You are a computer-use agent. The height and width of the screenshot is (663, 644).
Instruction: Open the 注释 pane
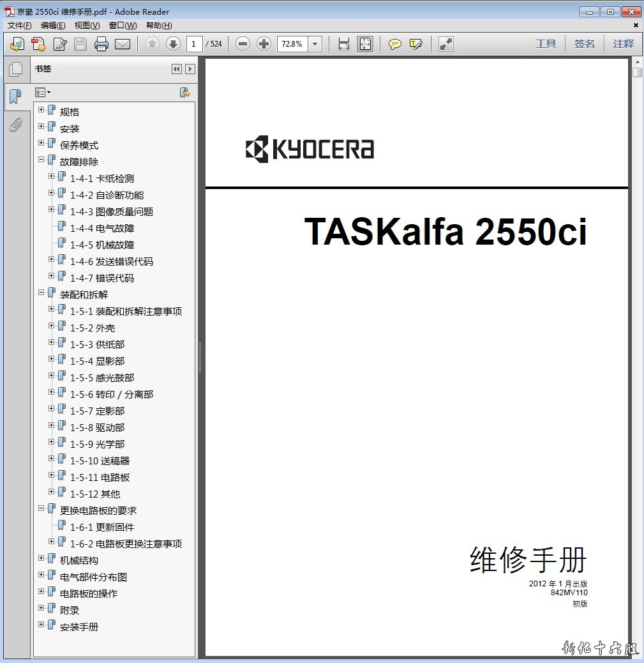624,44
